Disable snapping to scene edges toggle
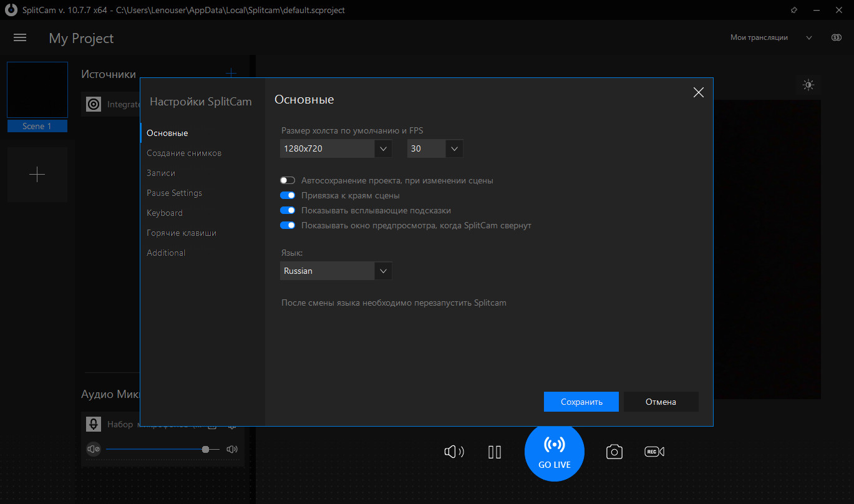 click(288, 195)
